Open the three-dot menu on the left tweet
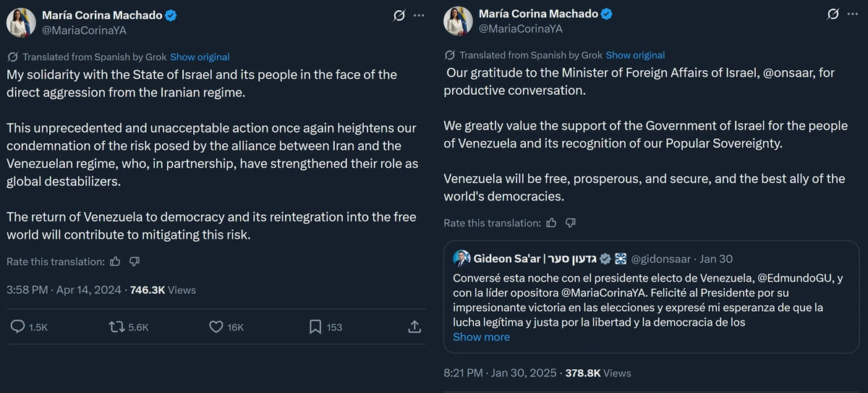Screen dimensions: 868x393 tap(419, 15)
